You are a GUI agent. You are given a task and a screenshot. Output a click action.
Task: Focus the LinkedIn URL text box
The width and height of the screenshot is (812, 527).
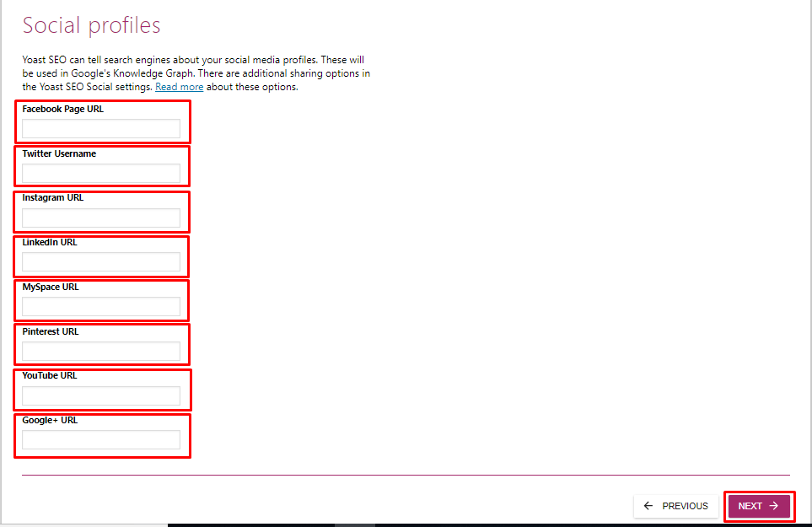pos(101,261)
